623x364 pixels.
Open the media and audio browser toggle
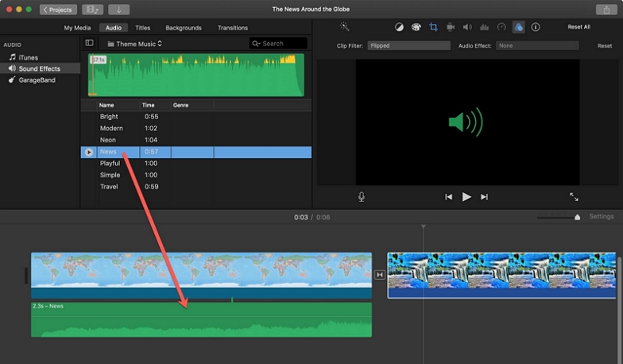click(92, 10)
